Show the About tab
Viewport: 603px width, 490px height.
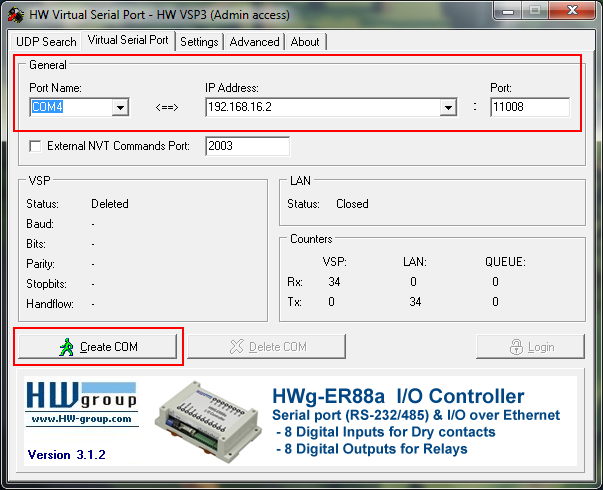pos(305,42)
